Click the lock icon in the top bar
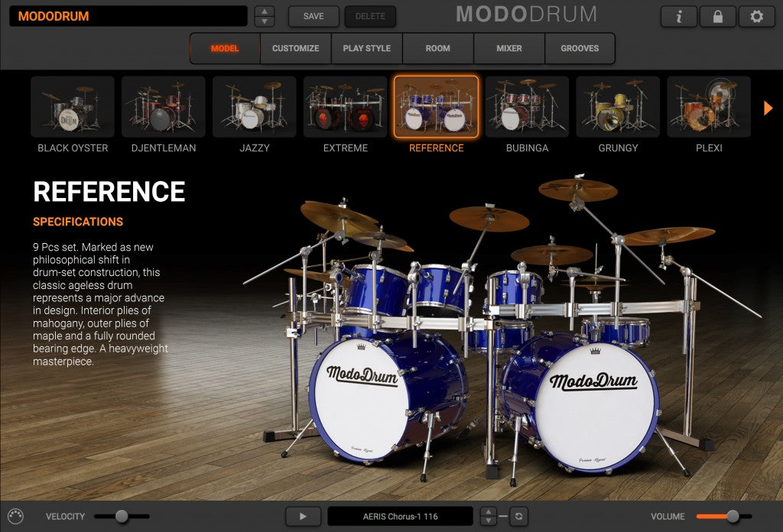 [717, 16]
